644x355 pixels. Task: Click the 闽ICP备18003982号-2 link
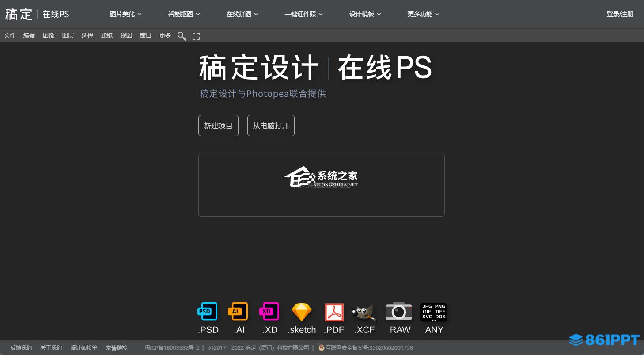tap(172, 348)
